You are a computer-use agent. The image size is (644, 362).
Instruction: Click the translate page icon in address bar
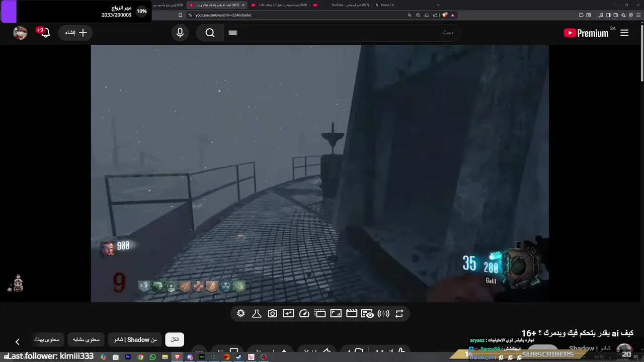coord(410,15)
